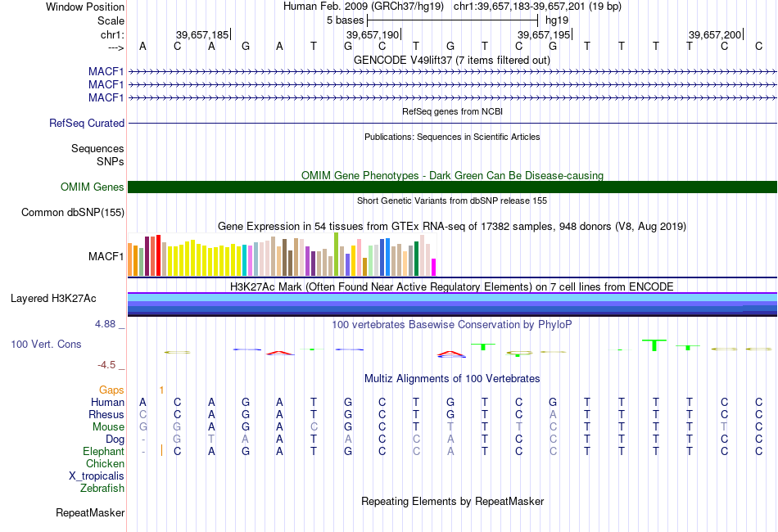
Task: Select the X_tropicalis alignment row label
Action: 97,476
